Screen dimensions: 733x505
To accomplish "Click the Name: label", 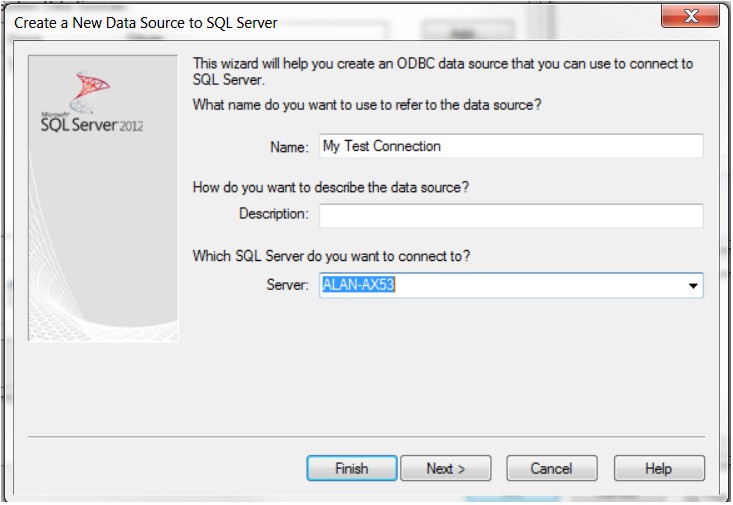I will pos(289,147).
